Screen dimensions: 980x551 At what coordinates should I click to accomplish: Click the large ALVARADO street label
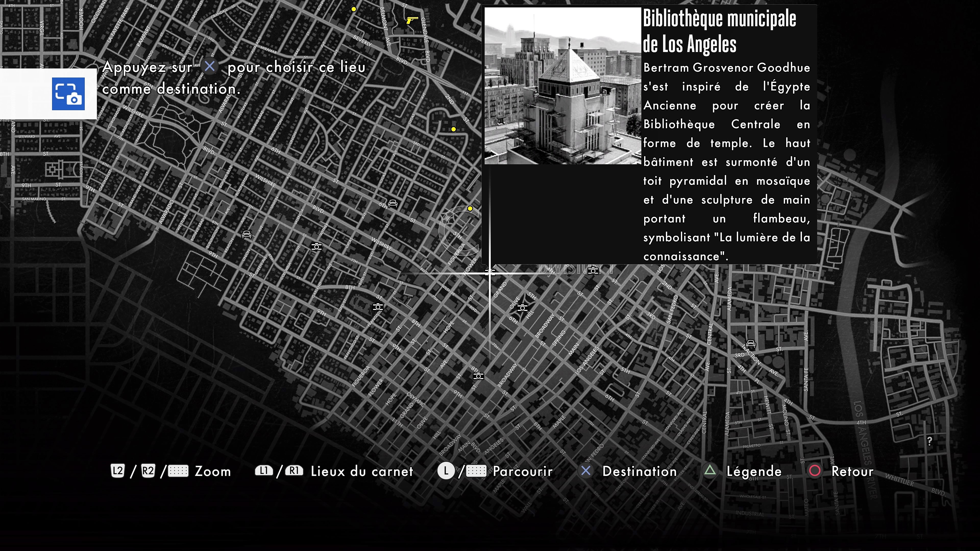pos(166,212)
